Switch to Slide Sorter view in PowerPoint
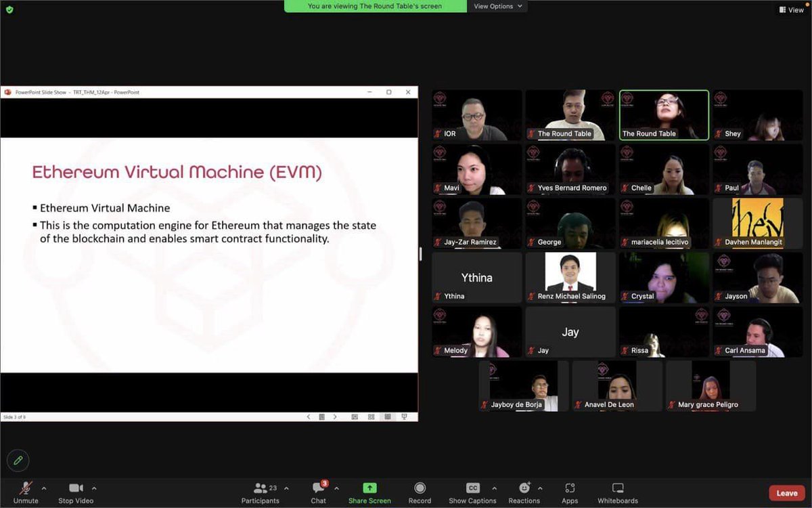Viewport: 812px width, 508px height. (x=371, y=417)
